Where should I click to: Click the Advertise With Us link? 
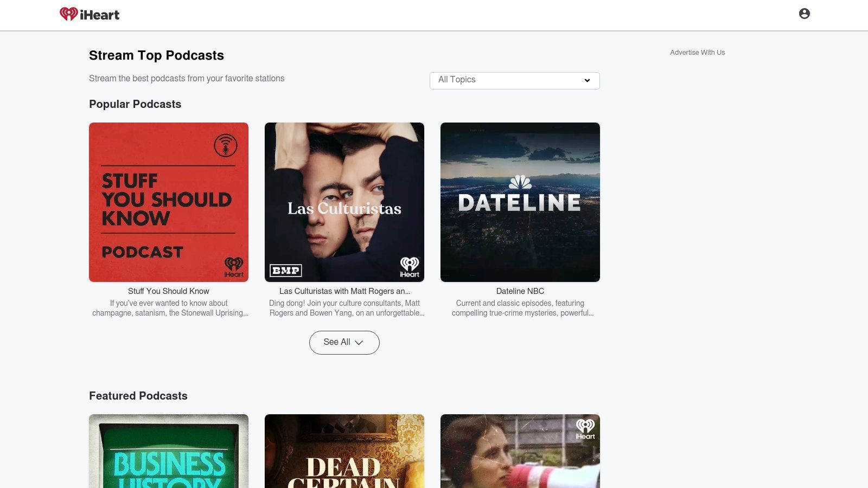(697, 53)
